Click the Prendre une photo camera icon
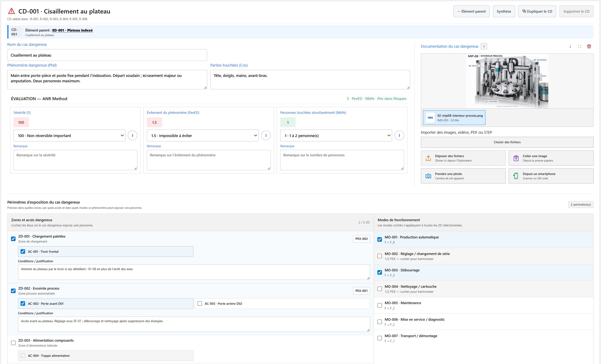Screen dimensions: 601x364 [428, 176]
